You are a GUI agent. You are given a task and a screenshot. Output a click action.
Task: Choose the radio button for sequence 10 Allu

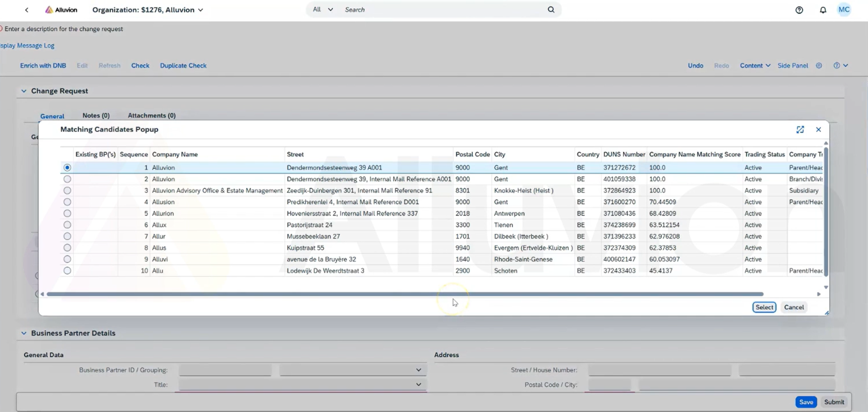[x=67, y=271]
